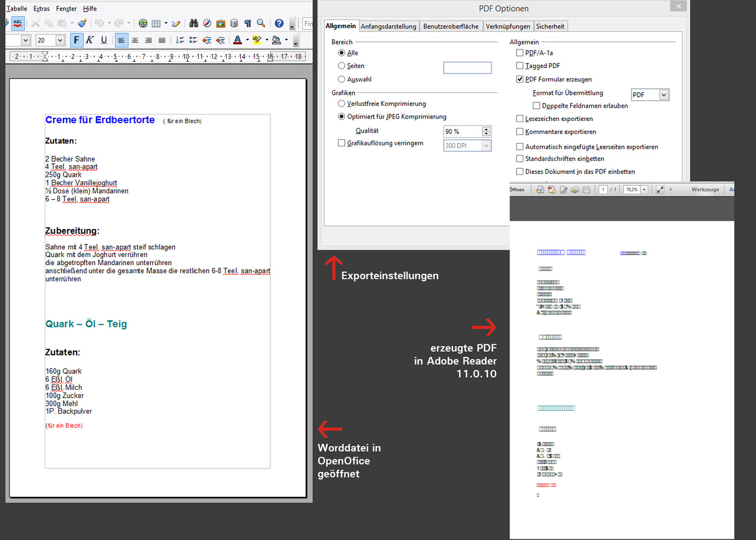Click Werkzeuge in Adobe Reader
This screenshot has height=540, width=756.
705,189
